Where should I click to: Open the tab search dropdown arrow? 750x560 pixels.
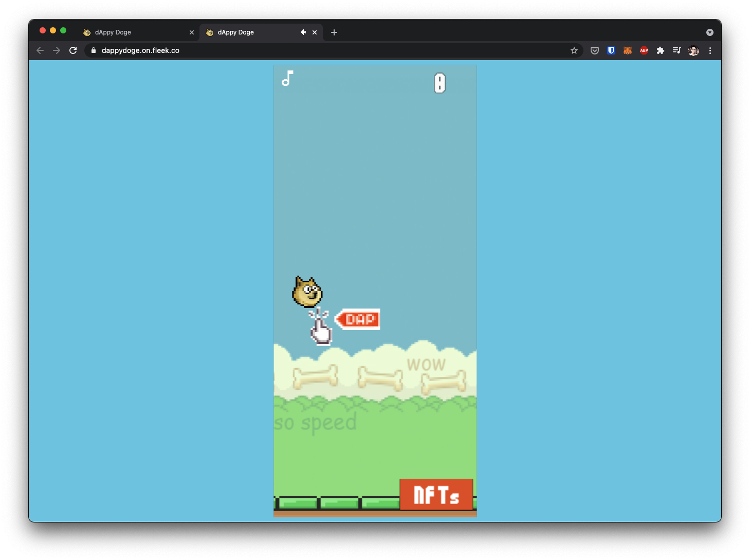710,32
